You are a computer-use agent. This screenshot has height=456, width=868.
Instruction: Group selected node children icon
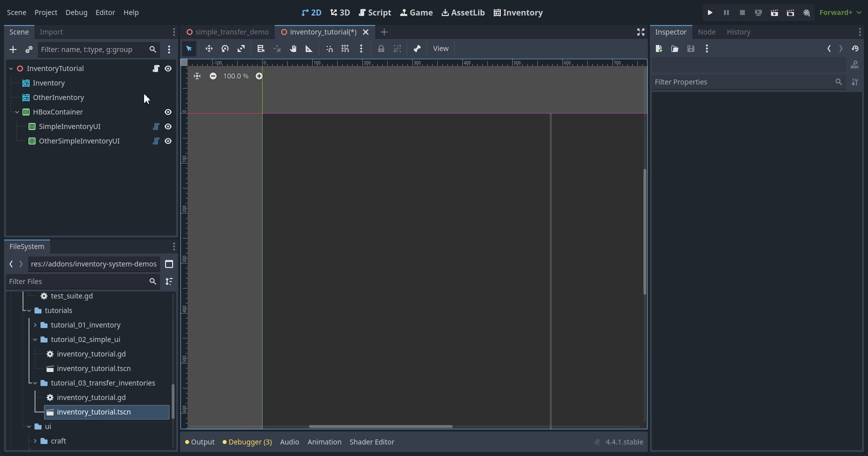pos(397,48)
